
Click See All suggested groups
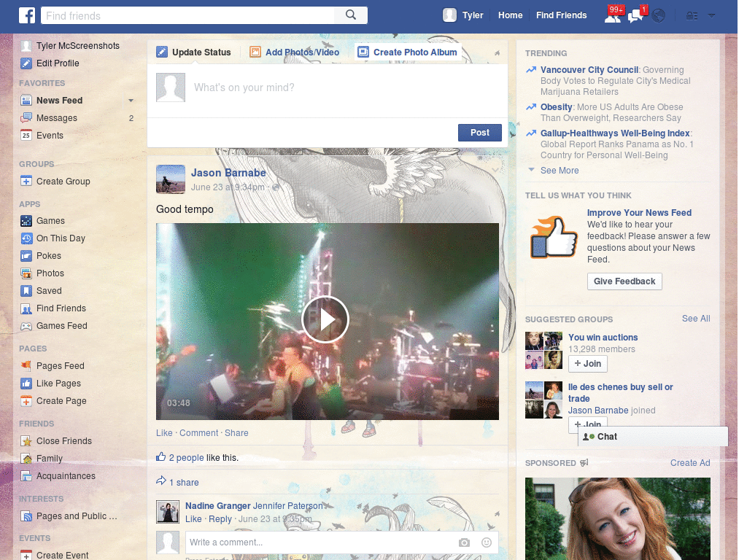coord(695,319)
